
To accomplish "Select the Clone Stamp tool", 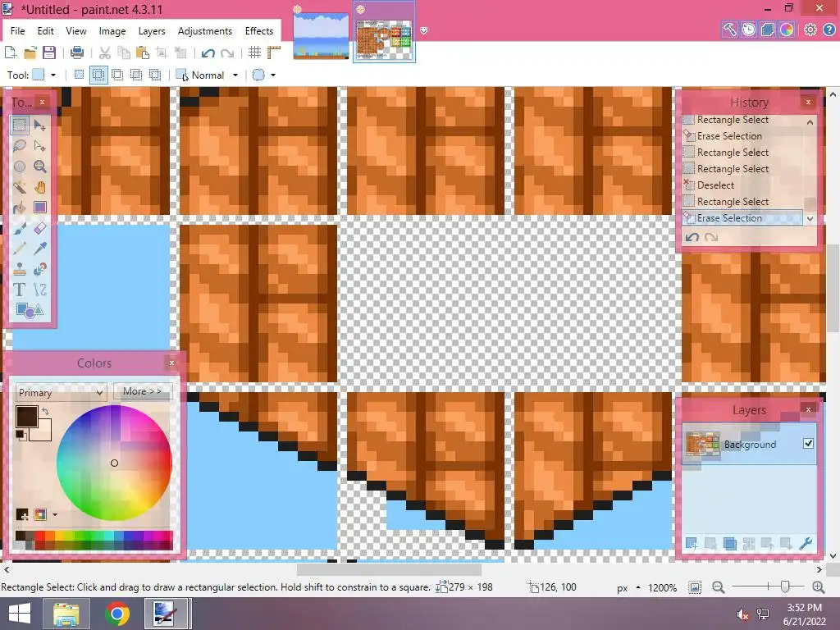I will [20, 269].
